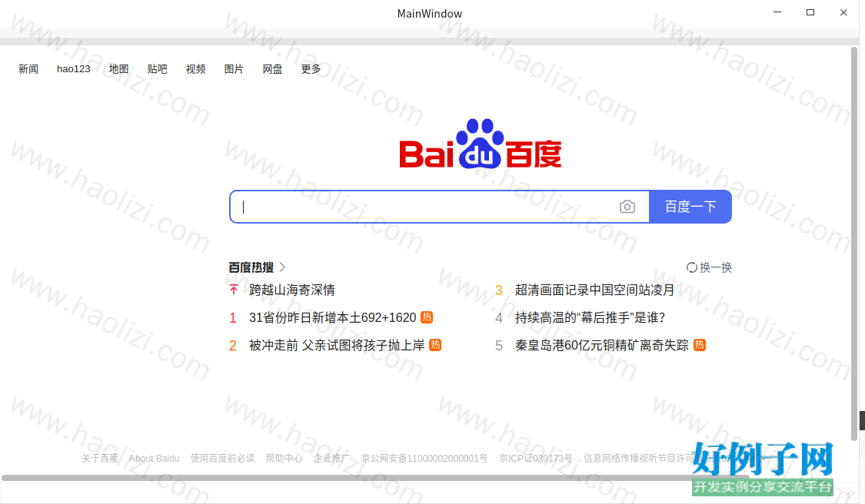Click the hot badge after 秦皇岛港 entry
Viewport: 865px width, 504px height.
[x=700, y=345]
